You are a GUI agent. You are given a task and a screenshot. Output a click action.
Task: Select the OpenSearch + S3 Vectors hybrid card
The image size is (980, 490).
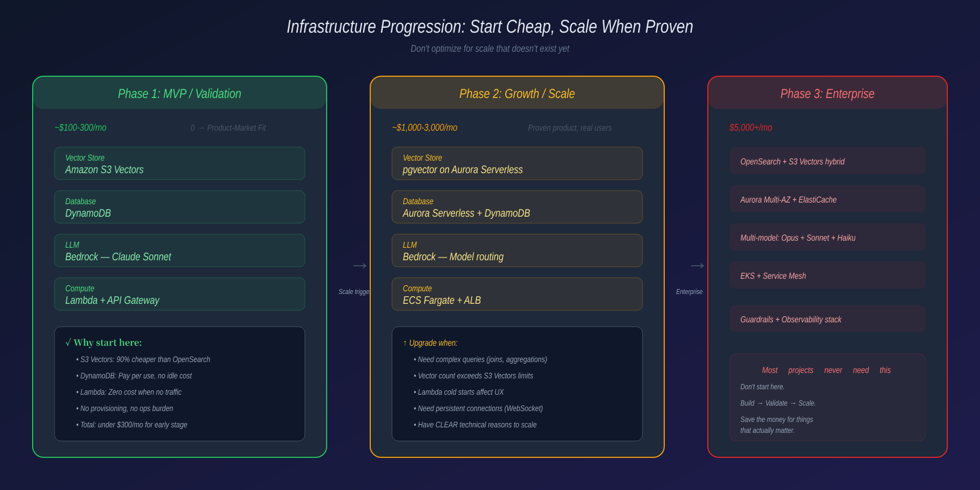828,161
